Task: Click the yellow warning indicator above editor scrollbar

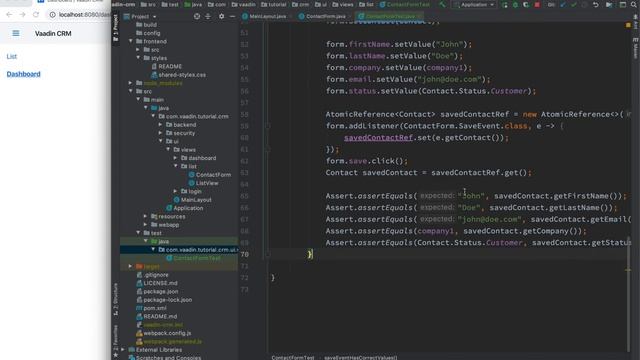Action: pyautogui.click(x=628, y=25)
